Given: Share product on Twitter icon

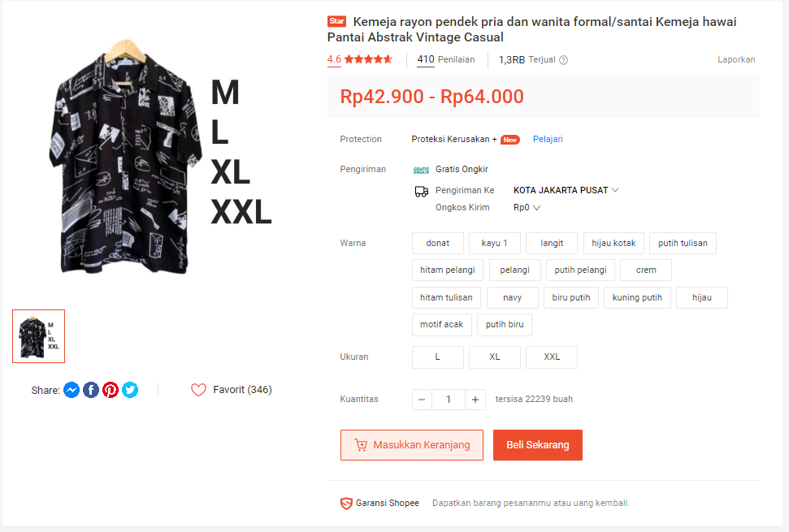Looking at the screenshot, I should coord(130,390).
